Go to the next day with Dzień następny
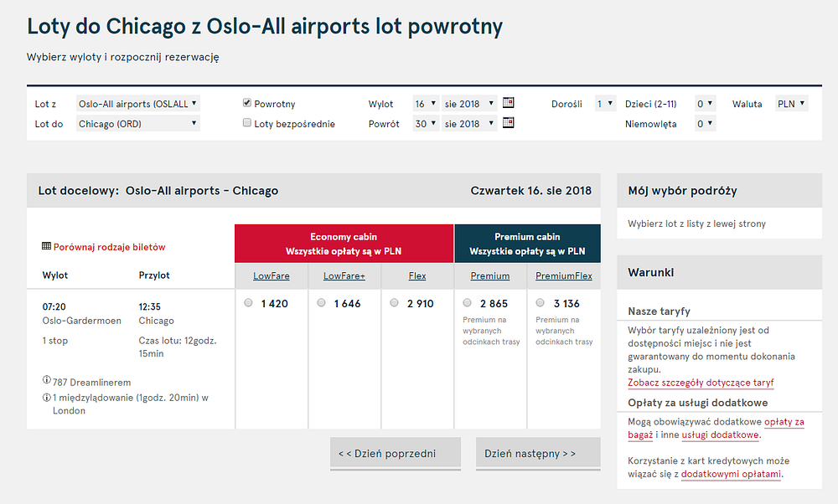 [538, 454]
